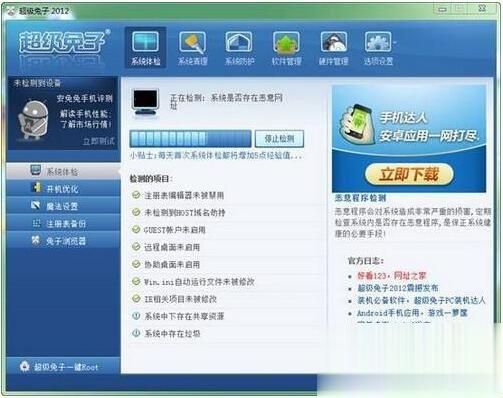Select 开机优化 in the left sidebar

click(x=63, y=189)
